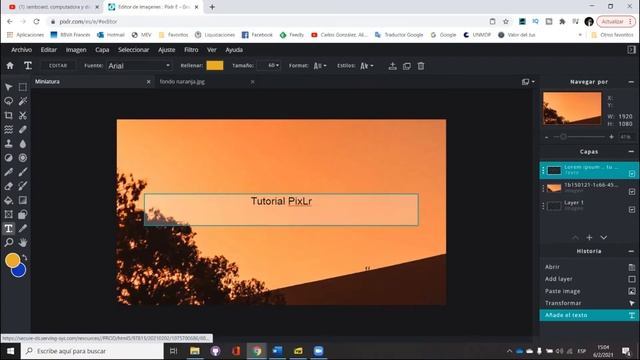This screenshot has height=360, width=640.
Task: Select the Lasso tool
Action: pos(9,101)
